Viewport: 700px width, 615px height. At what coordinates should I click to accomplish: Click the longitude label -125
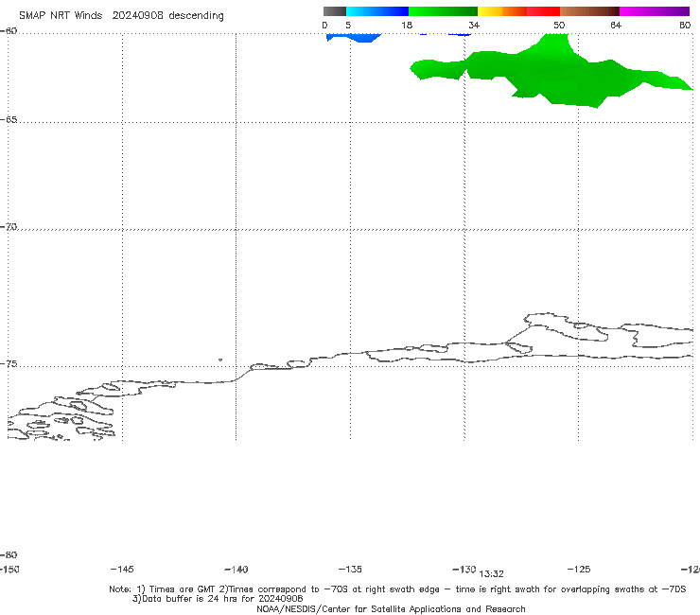[579, 569]
